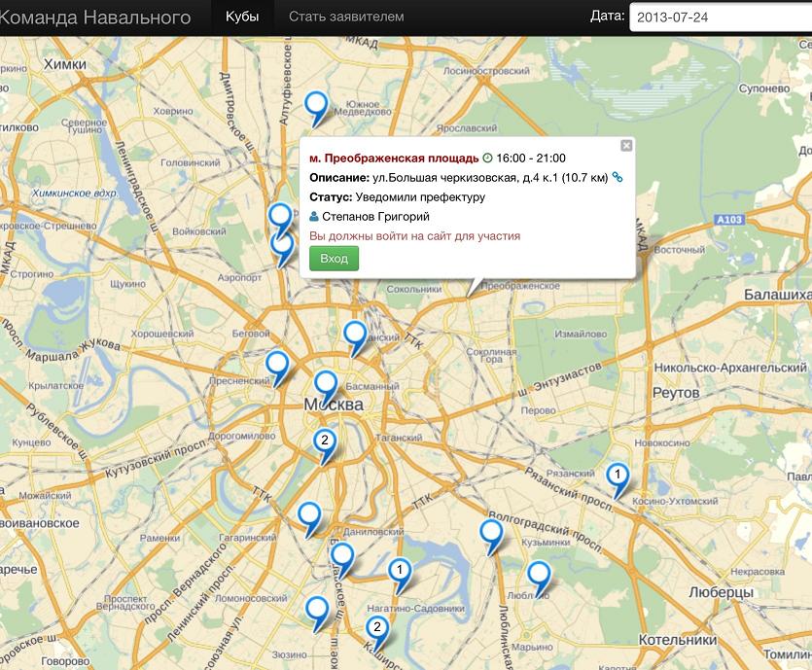Click the map pin over the Москва label
812x670 pixels.
(x=326, y=388)
